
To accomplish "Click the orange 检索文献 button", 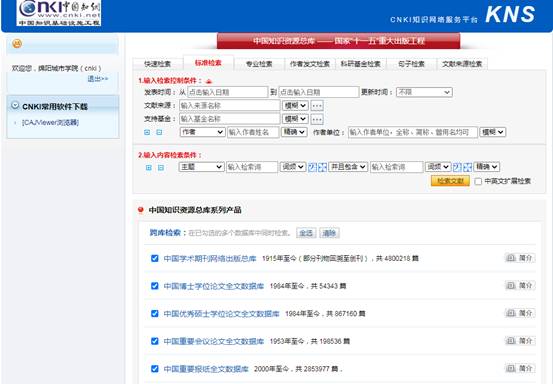I will coord(450,181).
